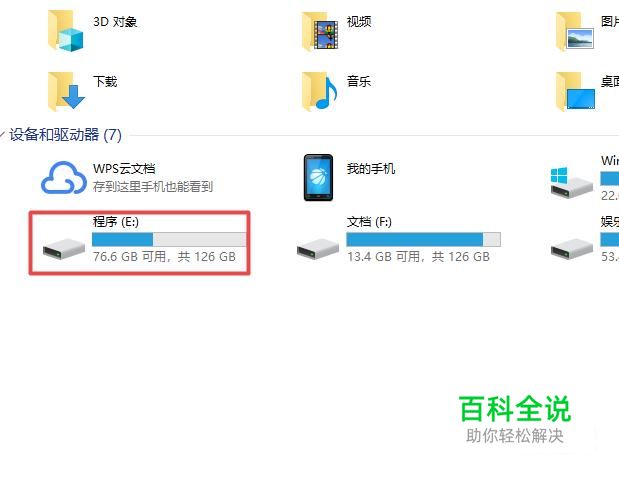The height and width of the screenshot is (478, 619).
Task: Open the 3D 对象 folder icon
Action: tap(66, 32)
